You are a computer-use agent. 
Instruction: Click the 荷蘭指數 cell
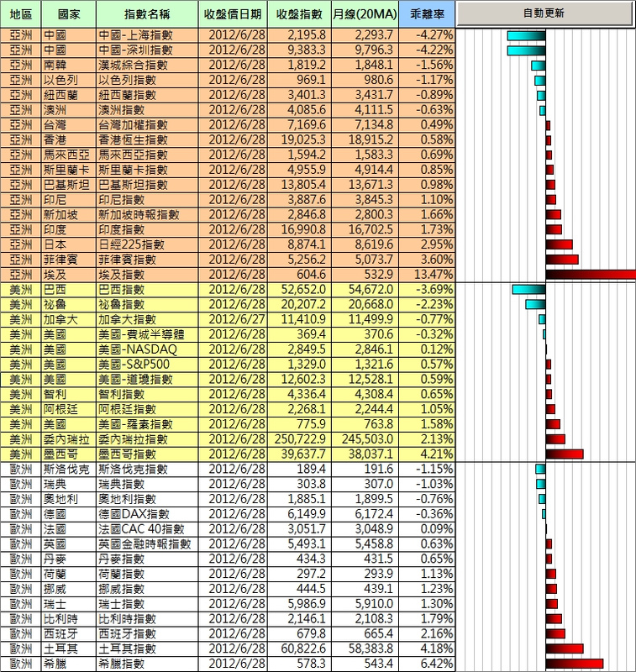147,575
